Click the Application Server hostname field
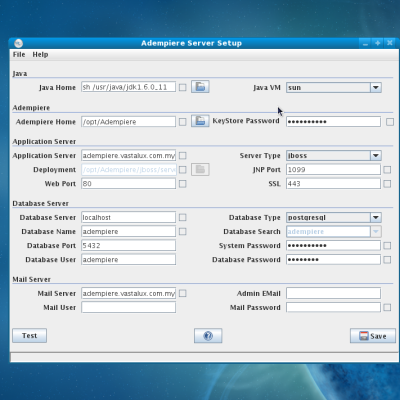The height and width of the screenshot is (400, 400). (x=129, y=156)
